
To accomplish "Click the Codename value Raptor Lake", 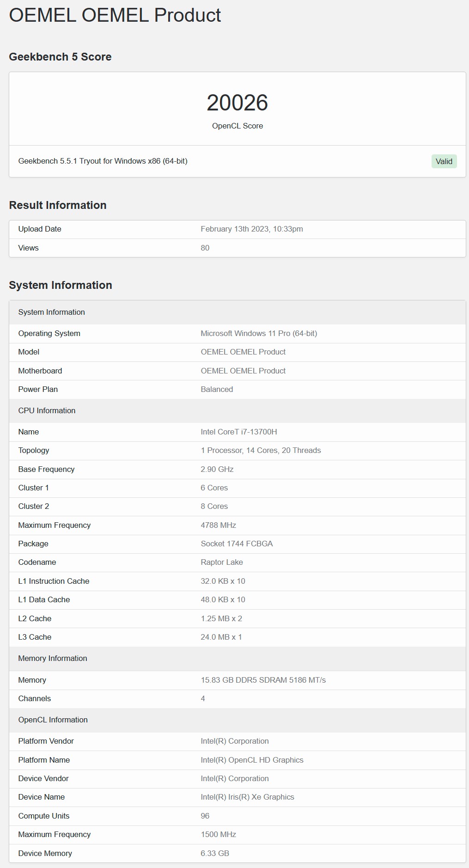I will pyautogui.click(x=222, y=562).
